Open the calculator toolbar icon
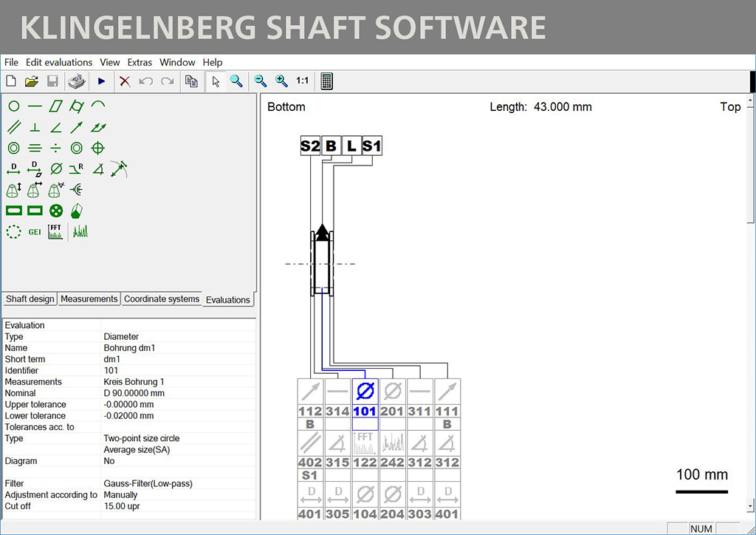Viewport: 756px width, 535px height. (326, 81)
